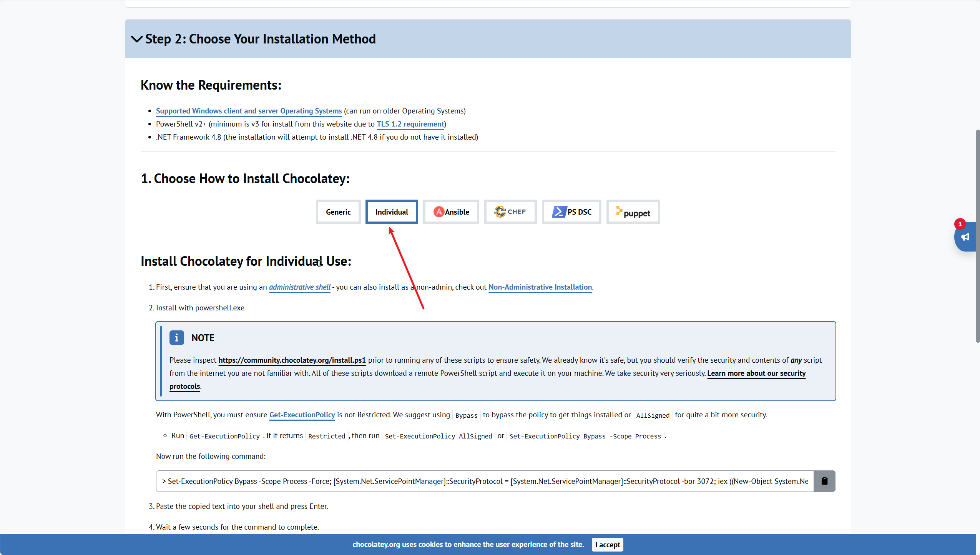Click Step 2 Choose Your Installation Method header
This screenshot has width=980, height=555.
click(260, 39)
